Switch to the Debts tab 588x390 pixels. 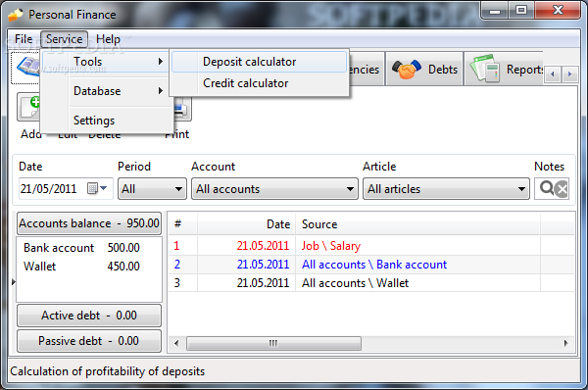(x=424, y=70)
